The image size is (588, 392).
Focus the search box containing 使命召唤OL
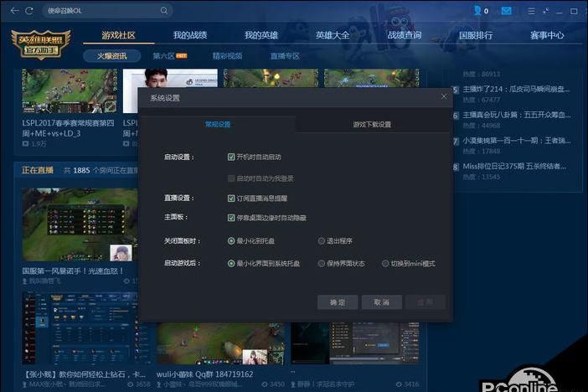pos(107,11)
